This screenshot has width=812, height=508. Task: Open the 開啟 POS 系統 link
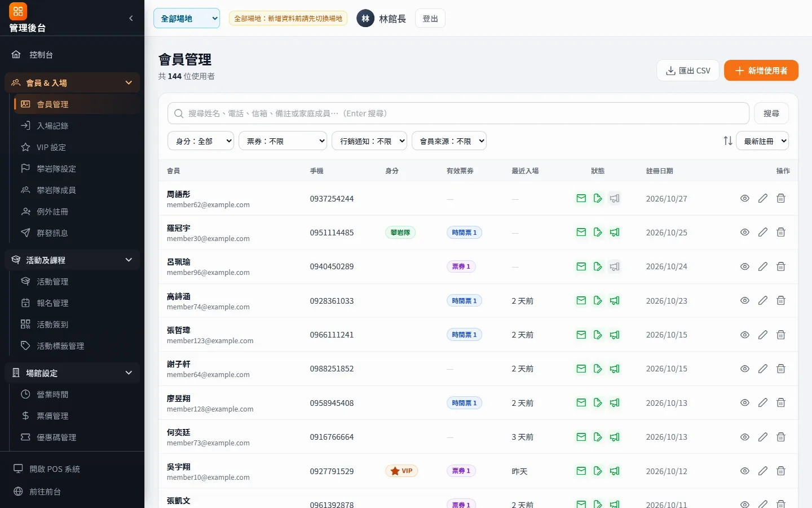(72, 469)
